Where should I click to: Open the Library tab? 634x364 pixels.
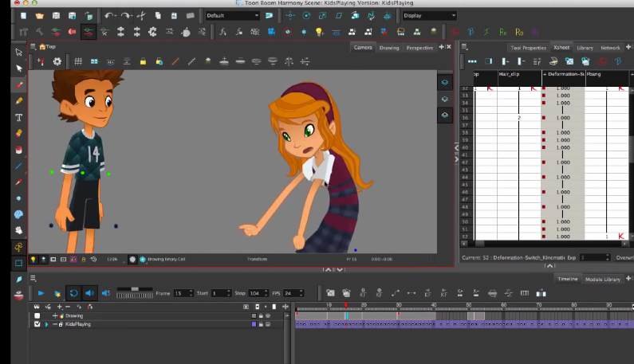pos(585,48)
